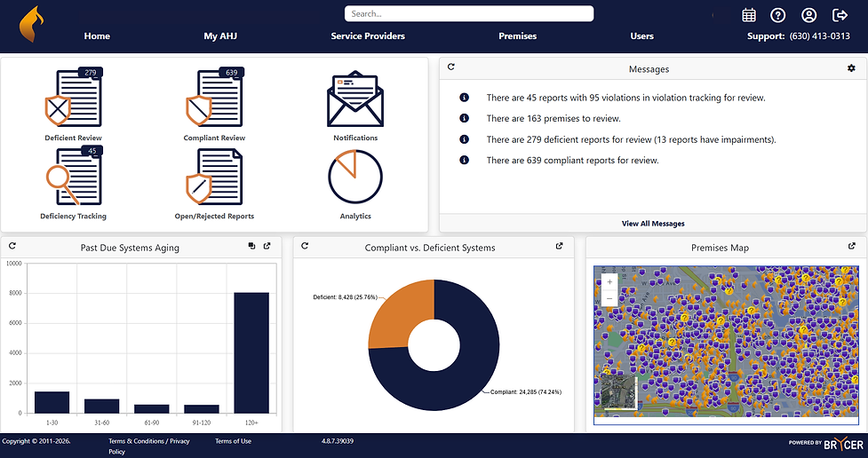868x458 pixels.
Task: Click the 61-90 bar in aging chart
Action: point(152,409)
